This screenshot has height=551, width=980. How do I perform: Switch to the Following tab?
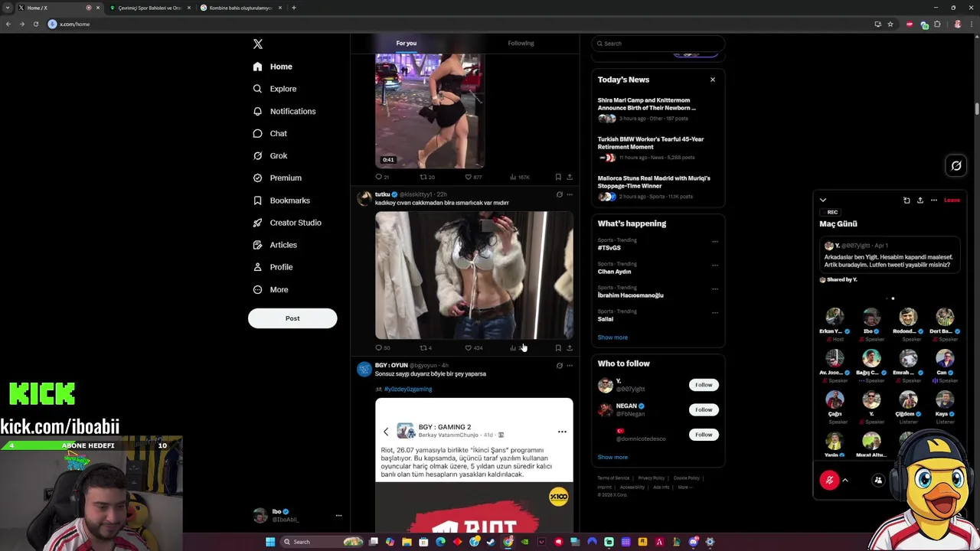tap(521, 44)
